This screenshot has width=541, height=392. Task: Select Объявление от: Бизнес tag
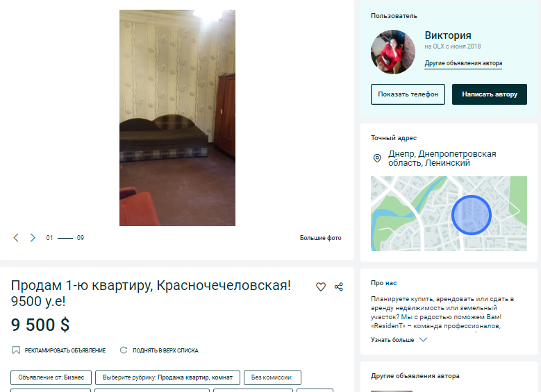tap(51, 377)
